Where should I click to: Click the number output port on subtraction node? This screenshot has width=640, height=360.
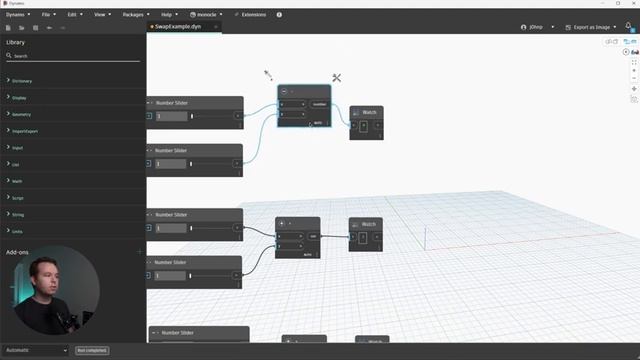click(x=319, y=104)
